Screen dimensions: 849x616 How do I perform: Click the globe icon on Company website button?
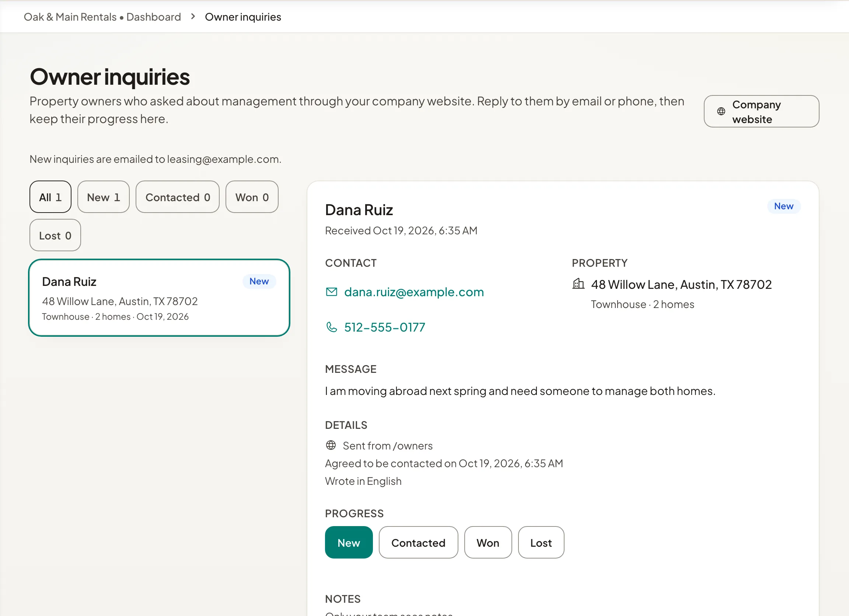coord(721,112)
